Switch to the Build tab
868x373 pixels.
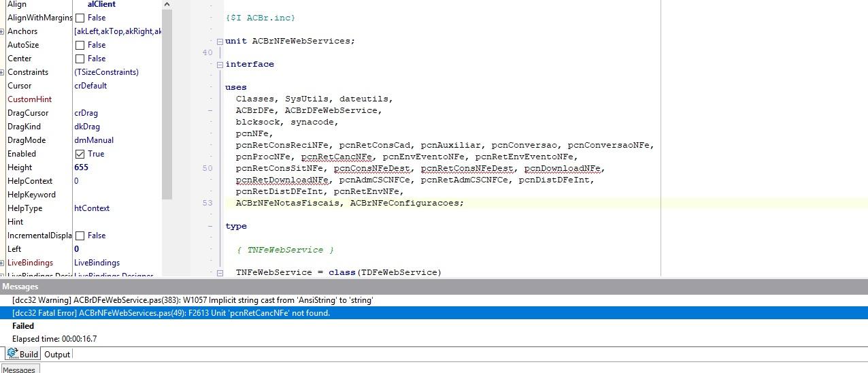coord(22,354)
